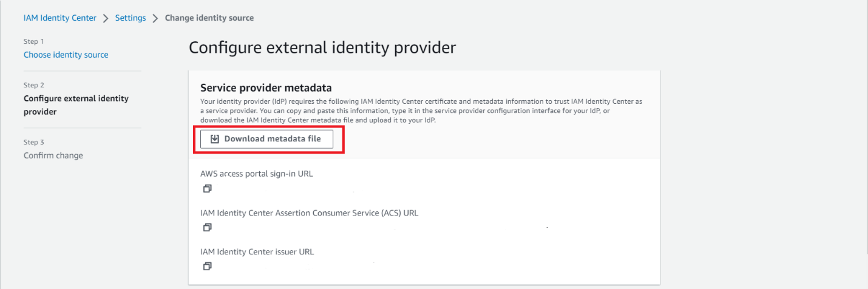Click the chevron after Settings breadcrumb

coord(155,18)
